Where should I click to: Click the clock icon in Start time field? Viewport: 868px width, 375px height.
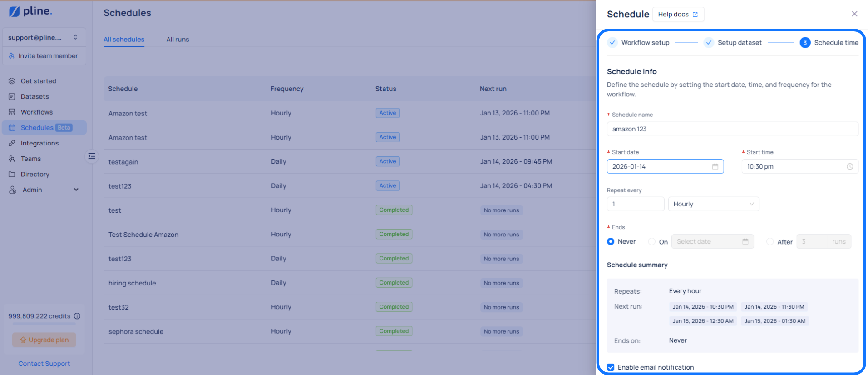[849, 167]
